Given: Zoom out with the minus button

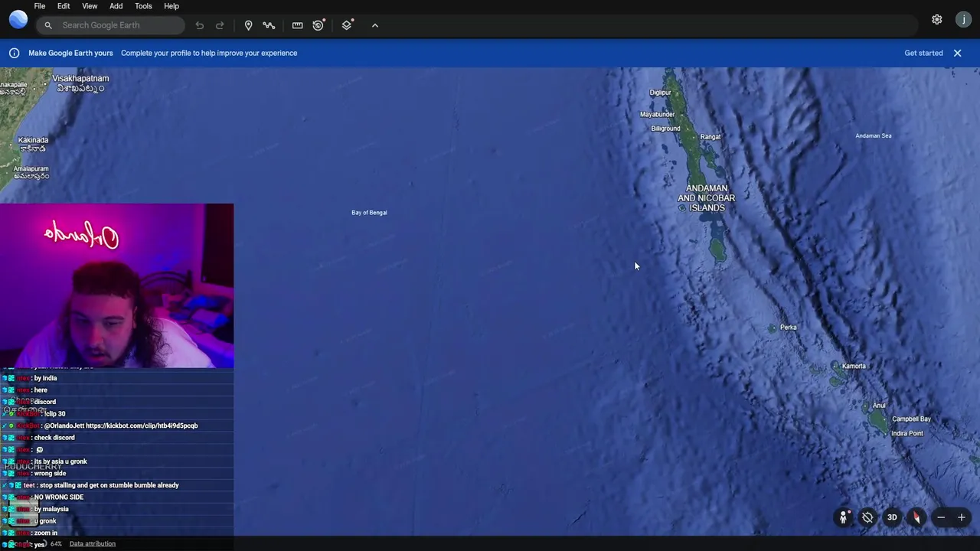Looking at the screenshot, I should pos(941,517).
